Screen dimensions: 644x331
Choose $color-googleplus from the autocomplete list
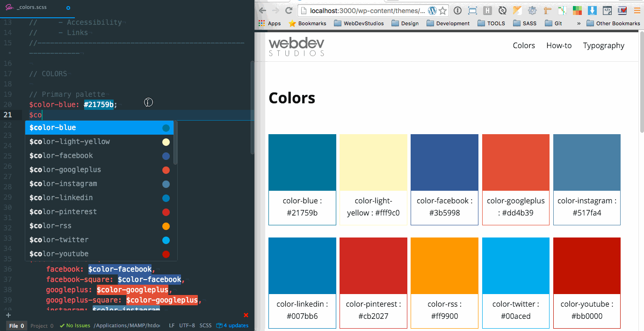(99, 170)
